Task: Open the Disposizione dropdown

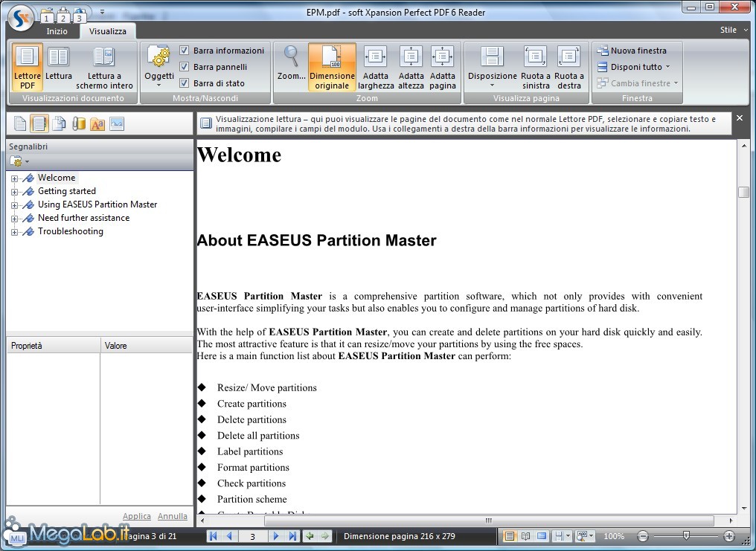Action: 493,67
